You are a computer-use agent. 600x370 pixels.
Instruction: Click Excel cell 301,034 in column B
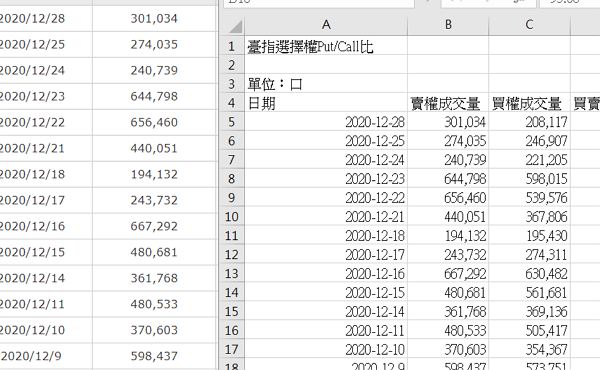tap(448, 122)
